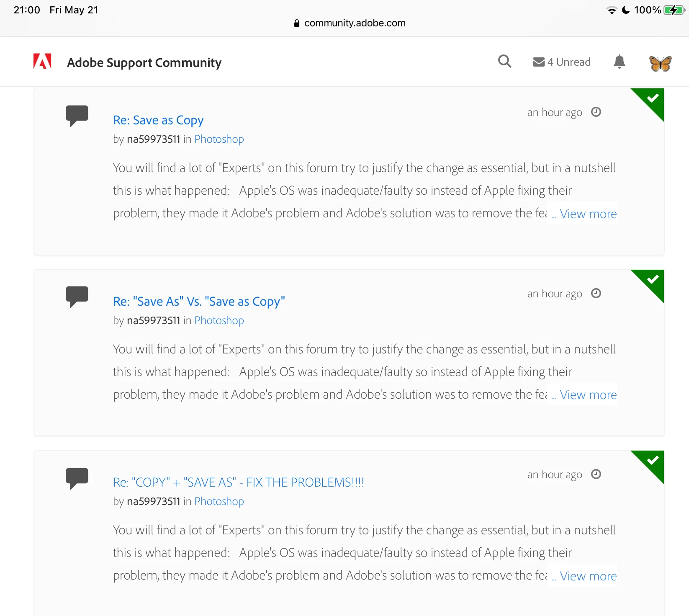Expand View more on FIX THE PROBLEMS post
This screenshot has height=616, width=689.
(588, 576)
